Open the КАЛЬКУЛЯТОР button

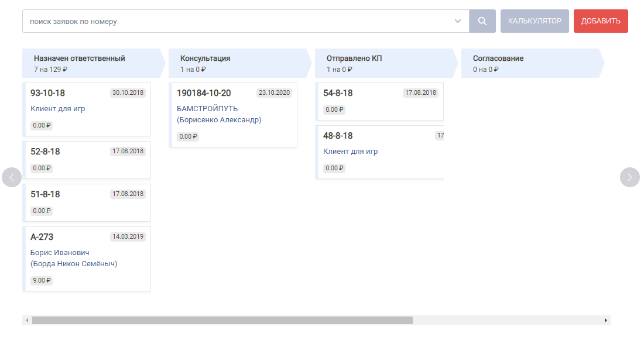pos(535,21)
